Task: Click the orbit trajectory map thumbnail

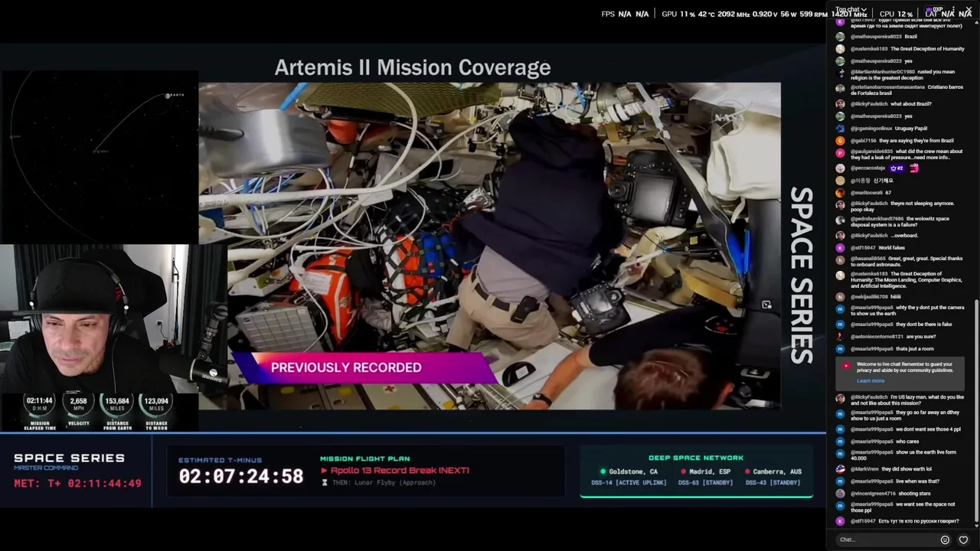Action: (99, 156)
